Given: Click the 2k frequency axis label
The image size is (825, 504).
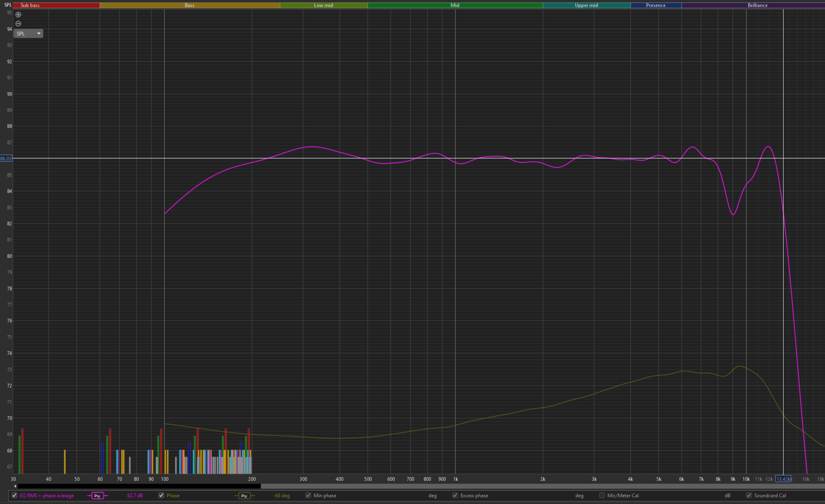Looking at the screenshot, I should click(x=543, y=479).
